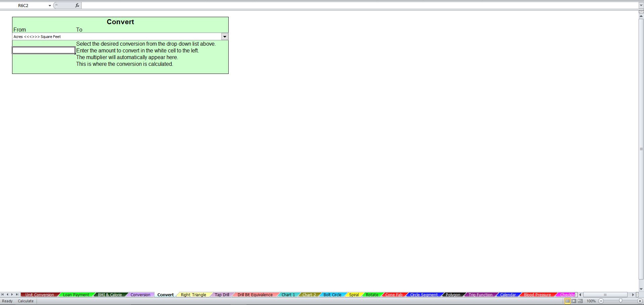Open the Bolt Circle sheet tab
Screen dimensions: 644x305
click(332, 295)
